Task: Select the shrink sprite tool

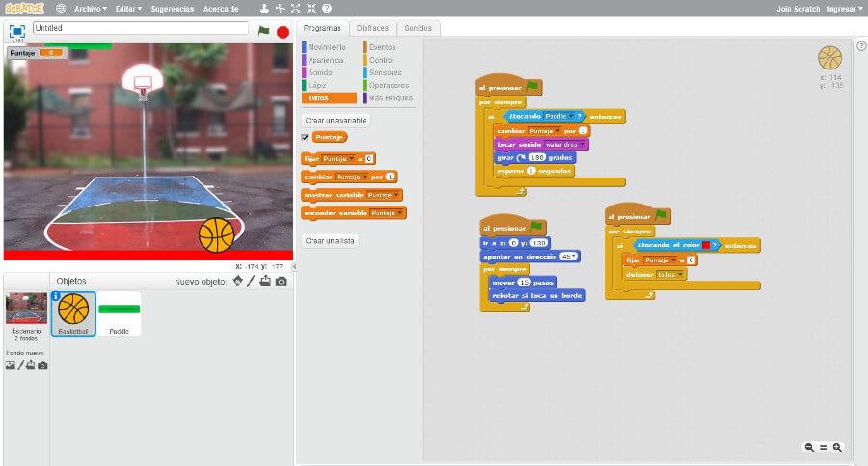Action: pos(312,9)
